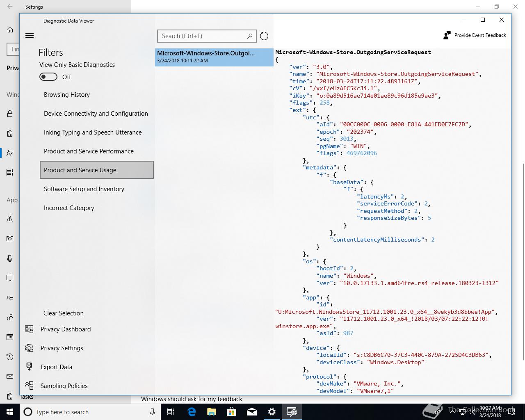This screenshot has height=420, width=525.
Task: Click the bold event title Microsoft-Windows-Store.OutgoingServiceRequest
Action: tap(353, 52)
